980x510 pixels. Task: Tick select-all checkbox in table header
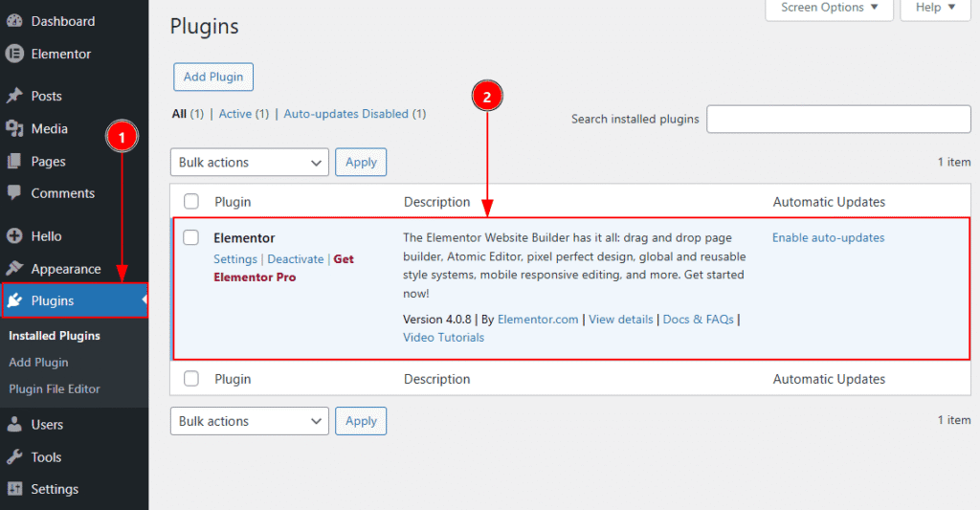pyautogui.click(x=190, y=201)
